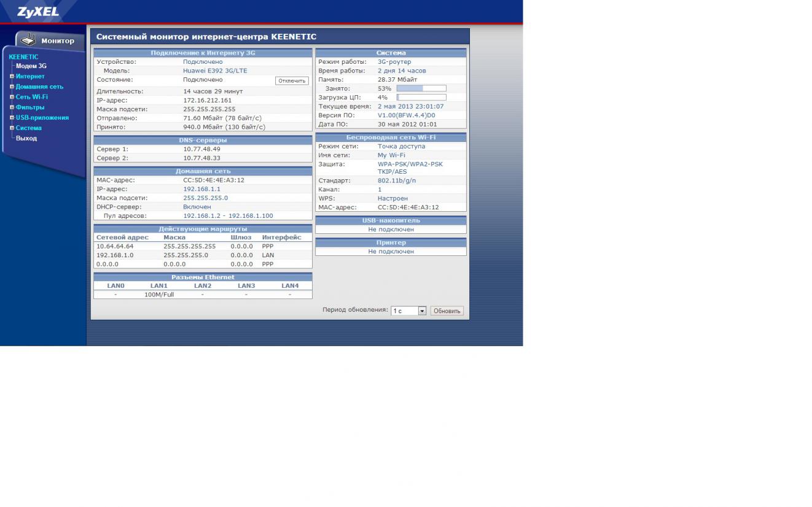Click the Монитор tab router icon
The height and width of the screenshot is (507, 812).
click(28, 41)
